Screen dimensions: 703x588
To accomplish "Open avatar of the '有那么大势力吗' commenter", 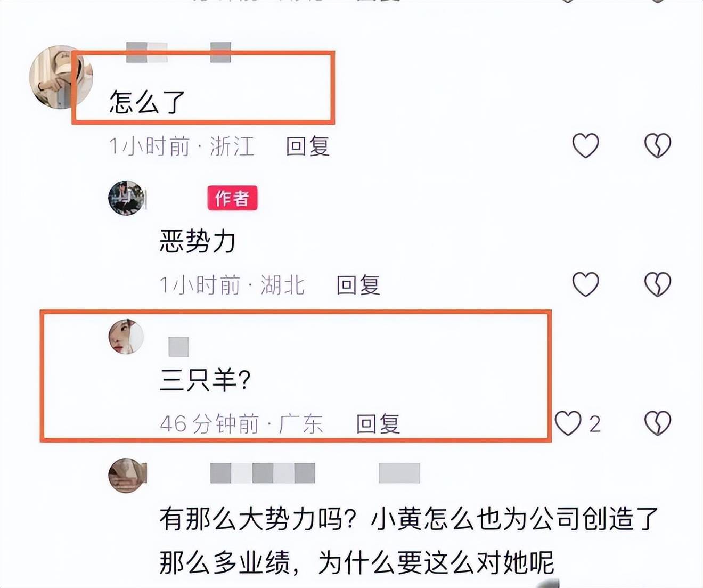I will (127, 475).
